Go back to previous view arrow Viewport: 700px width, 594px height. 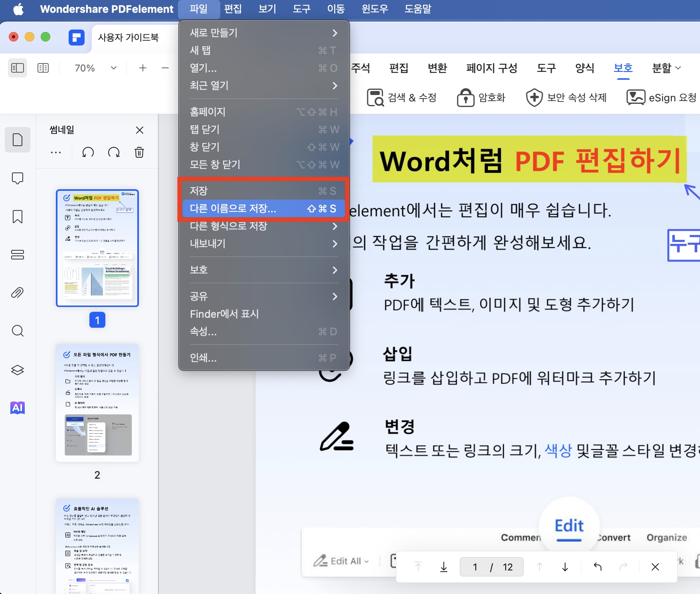pos(597,567)
